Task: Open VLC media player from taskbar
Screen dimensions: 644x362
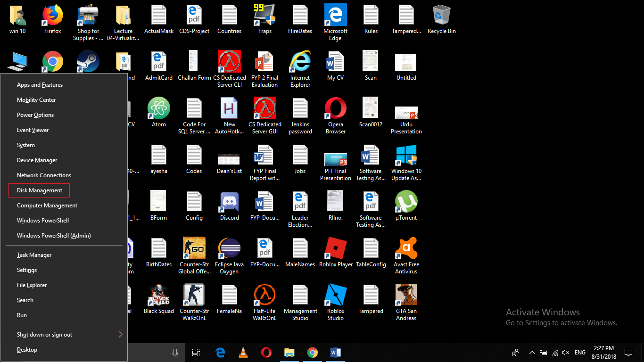Action: pyautogui.click(x=243, y=353)
